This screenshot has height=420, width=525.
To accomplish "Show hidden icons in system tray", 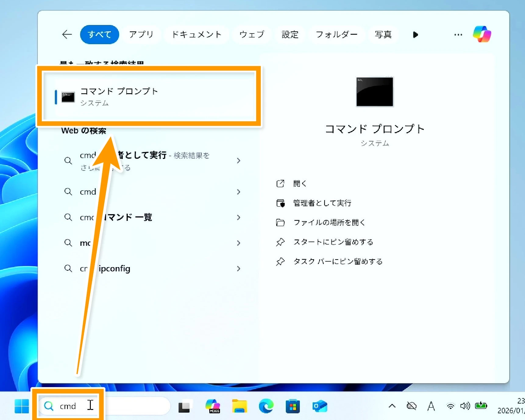I will 392,406.
